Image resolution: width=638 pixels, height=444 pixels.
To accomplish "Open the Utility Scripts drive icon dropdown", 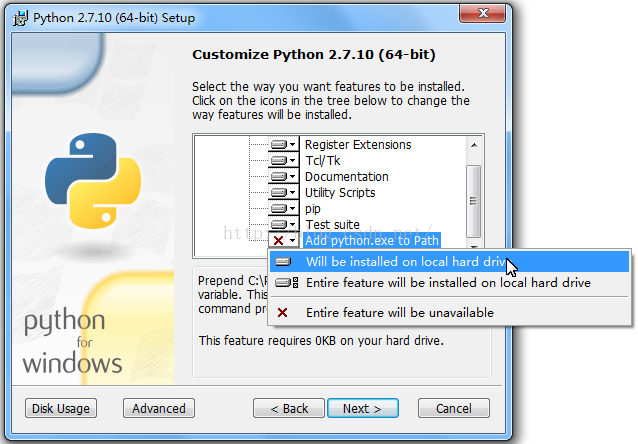I will coord(283,192).
